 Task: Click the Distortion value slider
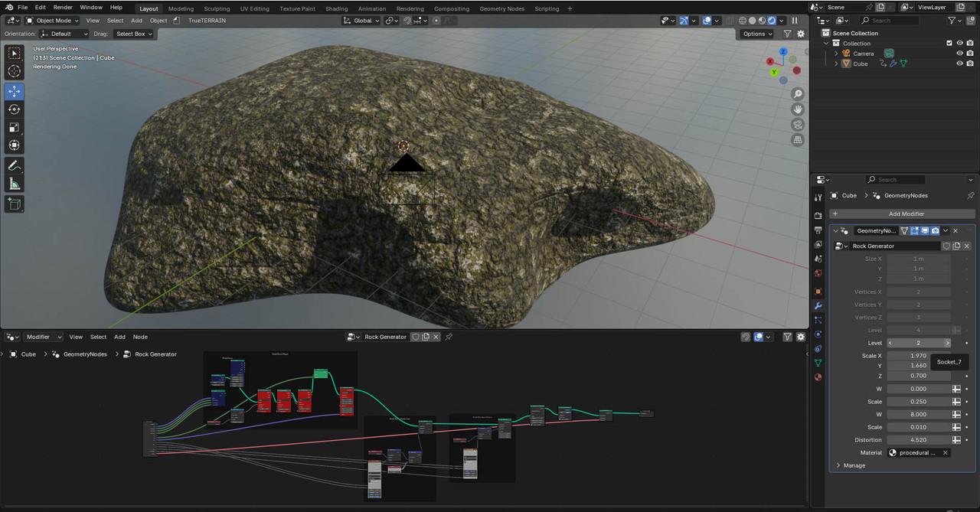pos(918,440)
